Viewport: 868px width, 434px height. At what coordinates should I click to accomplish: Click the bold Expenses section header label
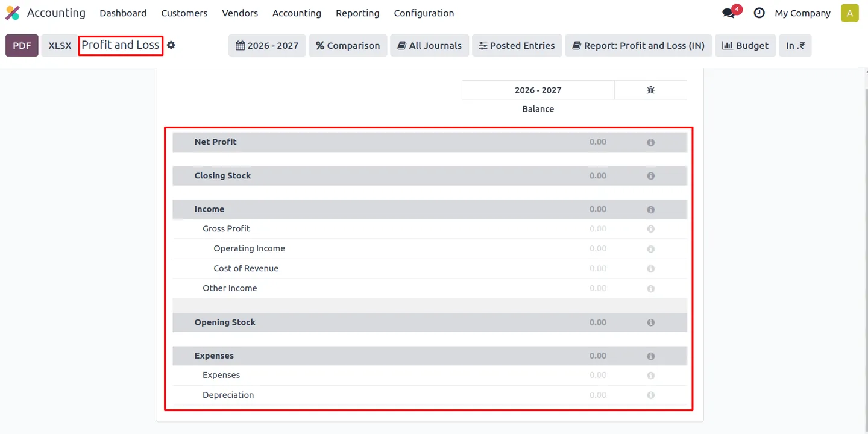[214, 356]
